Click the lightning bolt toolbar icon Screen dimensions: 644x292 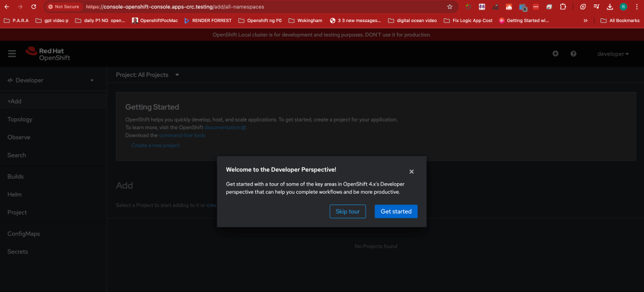(x=583, y=6)
